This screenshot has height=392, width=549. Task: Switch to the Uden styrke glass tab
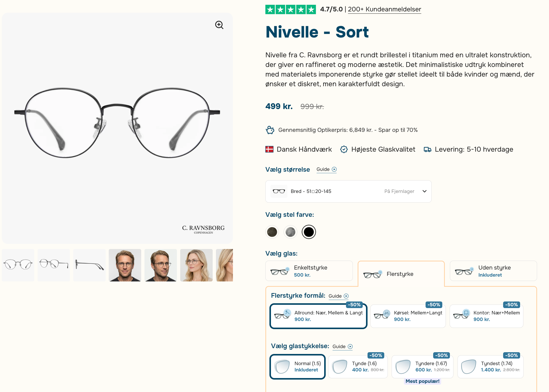(x=493, y=271)
